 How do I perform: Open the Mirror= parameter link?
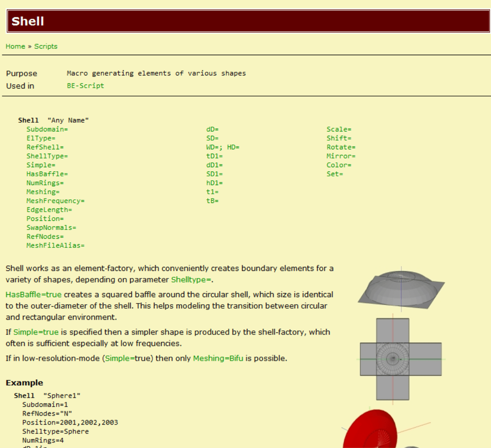coord(341,156)
